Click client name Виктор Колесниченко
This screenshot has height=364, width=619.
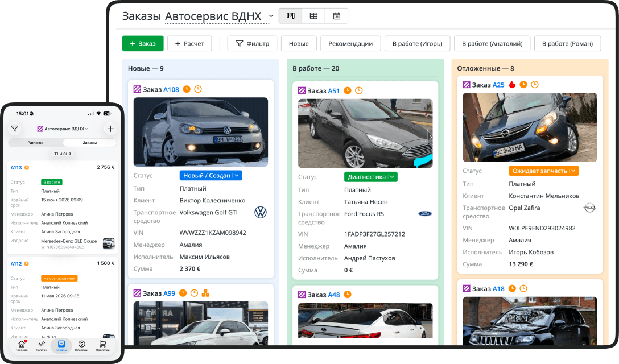[212, 201]
